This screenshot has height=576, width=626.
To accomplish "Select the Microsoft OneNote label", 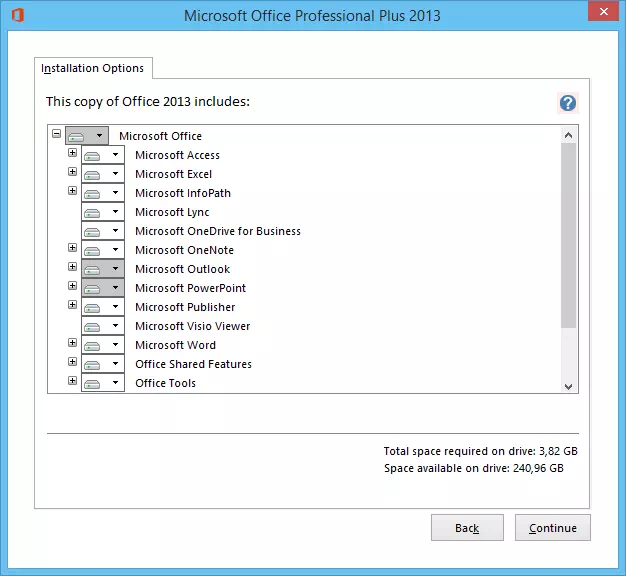I will click(184, 250).
